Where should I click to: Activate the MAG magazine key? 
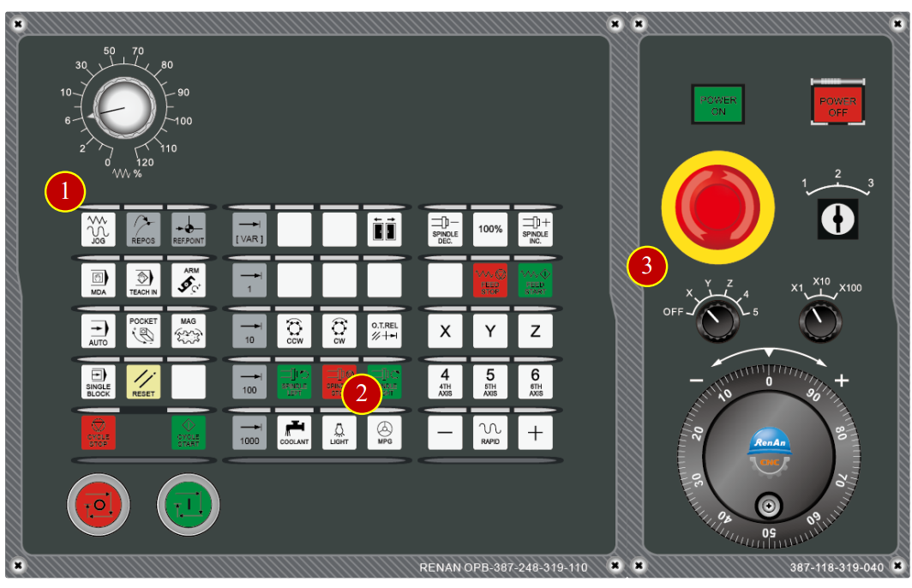click(189, 331)
